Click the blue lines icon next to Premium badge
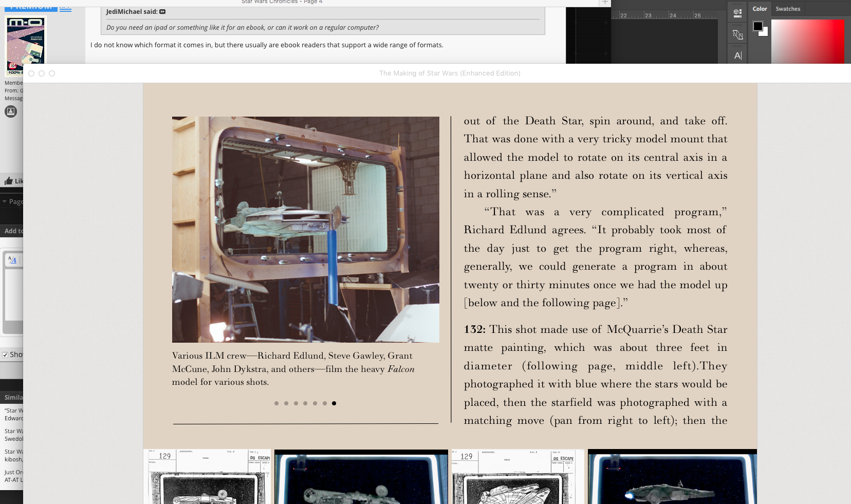Viewport: 851px width, 504px height. pos(65,8)
